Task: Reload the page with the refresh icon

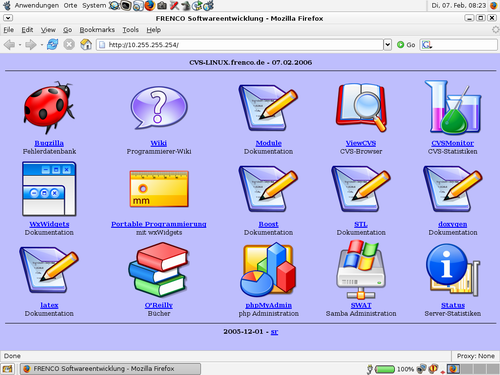Action: (52, 44)
